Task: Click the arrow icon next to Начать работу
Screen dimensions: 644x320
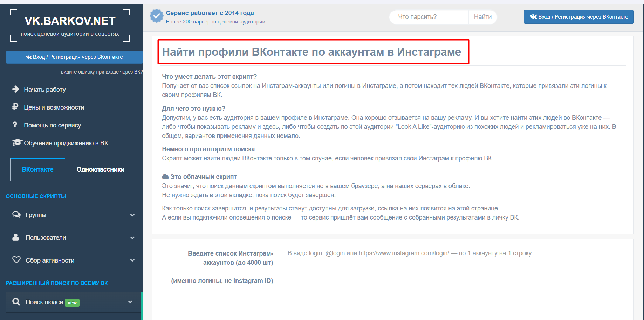Action: (16, 89)
